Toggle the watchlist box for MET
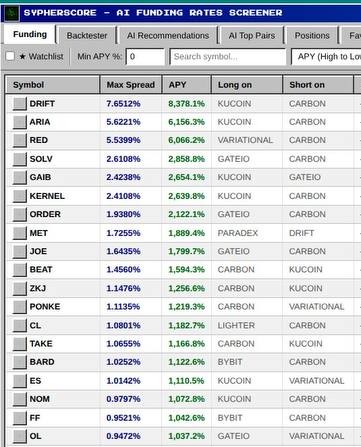The image size is (361, 447). pos(19,233)
